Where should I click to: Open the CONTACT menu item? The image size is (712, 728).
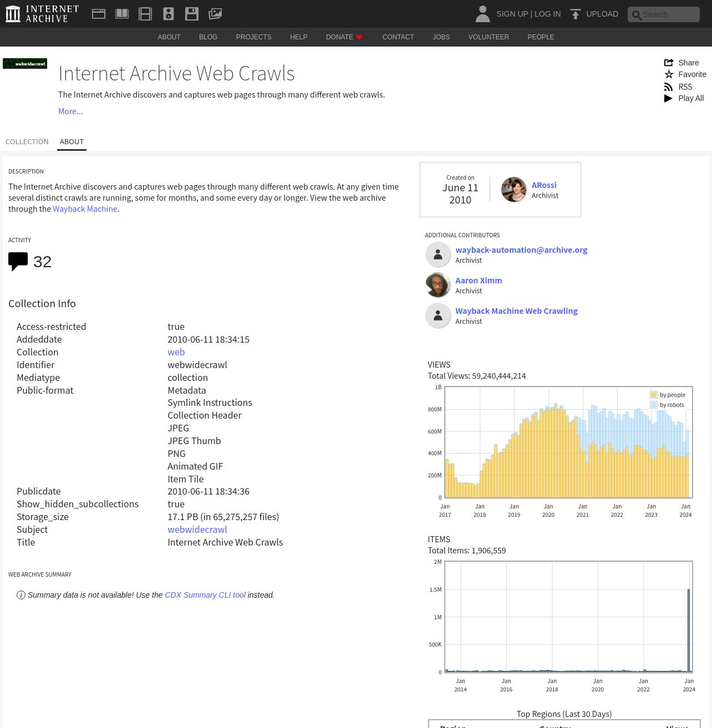(398, 37)
